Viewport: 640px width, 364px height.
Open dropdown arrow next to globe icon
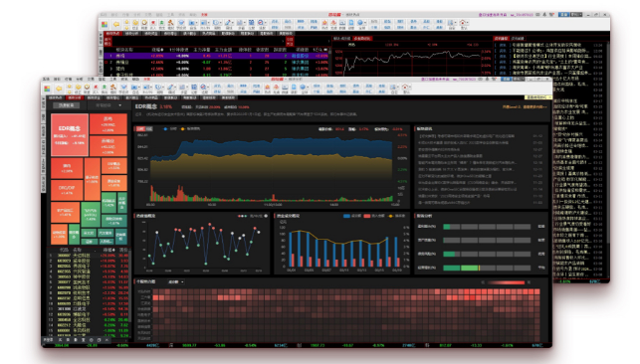[308, 88]
